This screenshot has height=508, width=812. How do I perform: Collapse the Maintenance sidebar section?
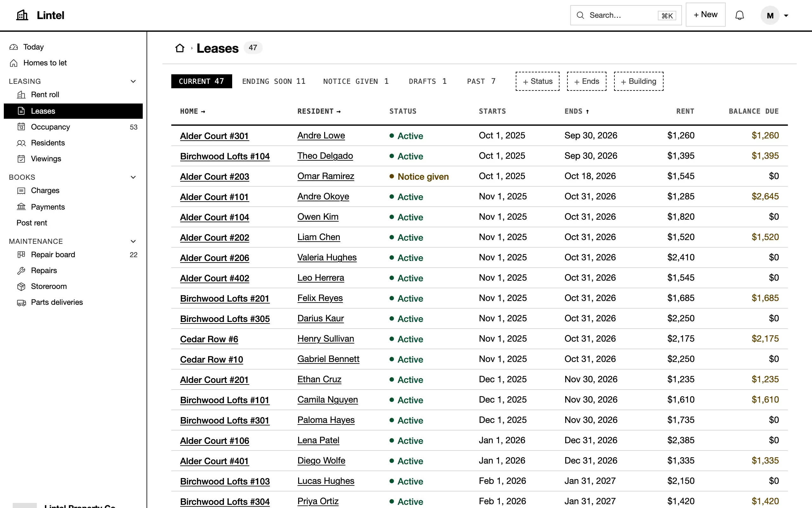[x=133, y=241]
